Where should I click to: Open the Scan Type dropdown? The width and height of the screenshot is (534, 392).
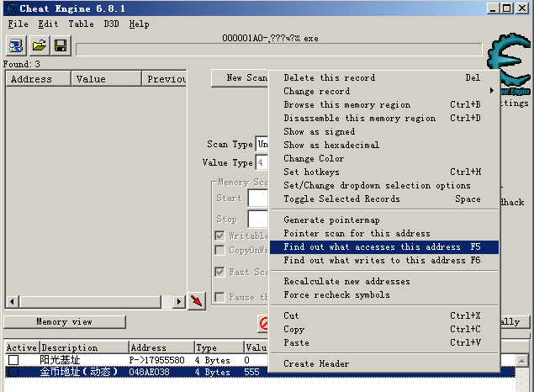point(262,144)
